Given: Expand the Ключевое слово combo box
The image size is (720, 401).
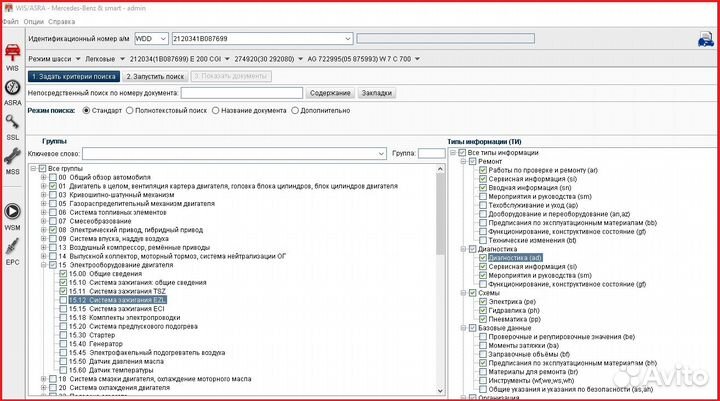Looking at the screenshot, I should click(381, 154).
